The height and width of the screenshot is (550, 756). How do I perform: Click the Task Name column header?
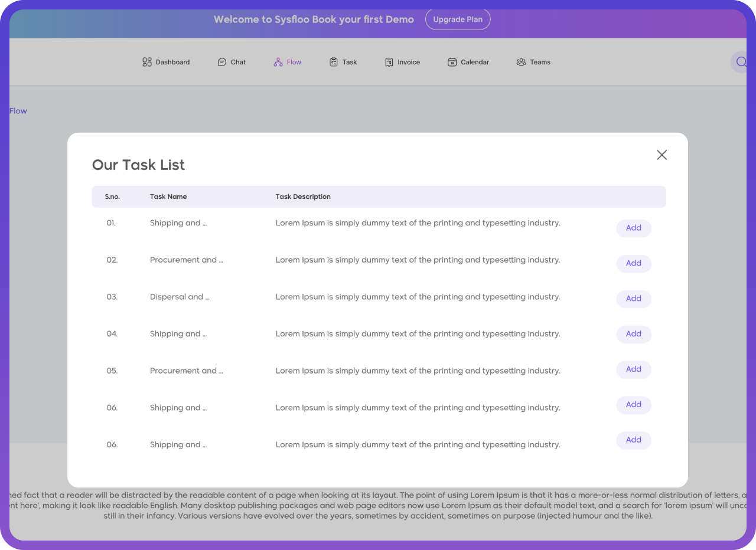point(168,197)
